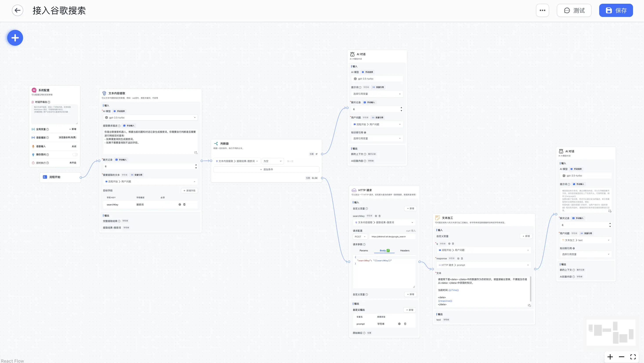Click the HTTP request URL input field
Viewport: 644px width, 363px height.
pyautogui.click(x=392, y=237)
